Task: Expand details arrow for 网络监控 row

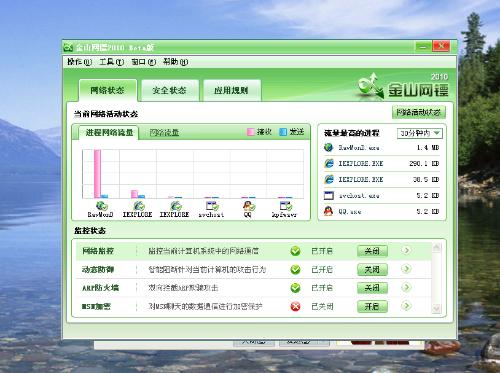Action: click(x=406, y=250)
